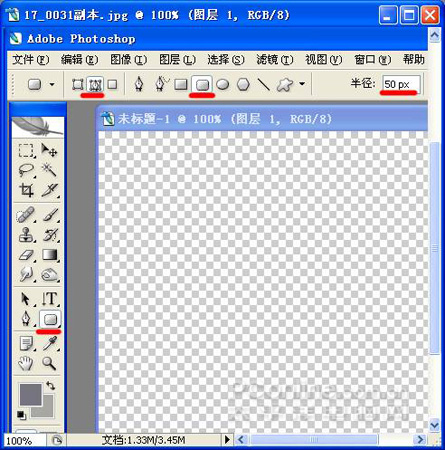Select the Eyedropper tool
The height and width of the screenshot is (450, 445).
click(x=49, y=343)
